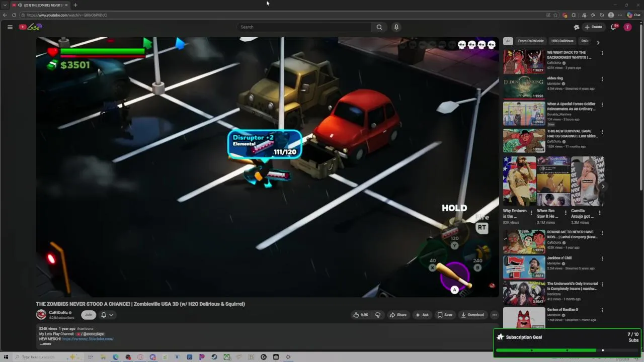Image resolution: width=644 pixels, height=362 pixels.
Task: Open 'The Underworld's Only Immortal' video title
Action: click(572, 286)
